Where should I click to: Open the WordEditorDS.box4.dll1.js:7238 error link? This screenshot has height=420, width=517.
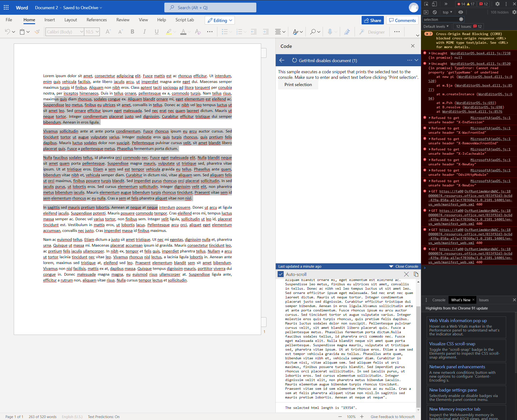pos(480,53)
